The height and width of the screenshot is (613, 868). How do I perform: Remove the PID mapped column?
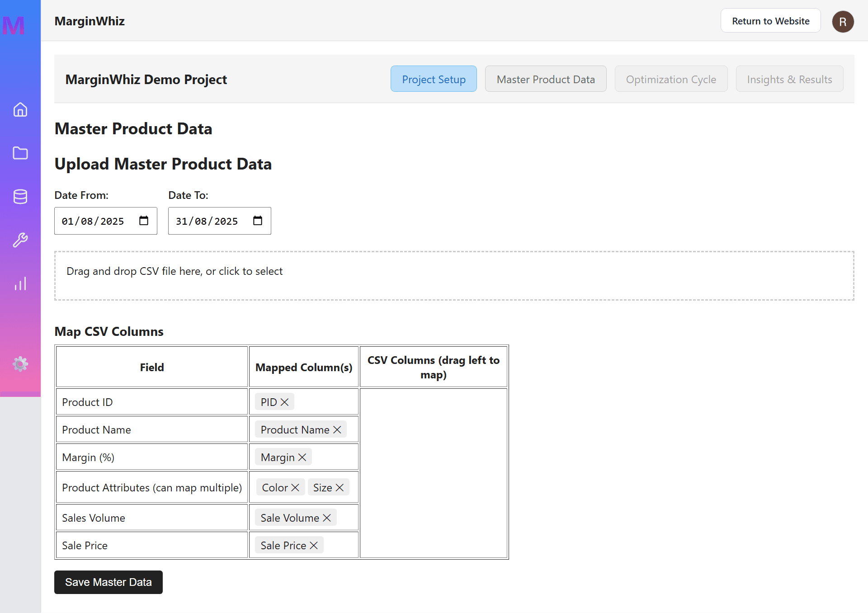point(284,402)
